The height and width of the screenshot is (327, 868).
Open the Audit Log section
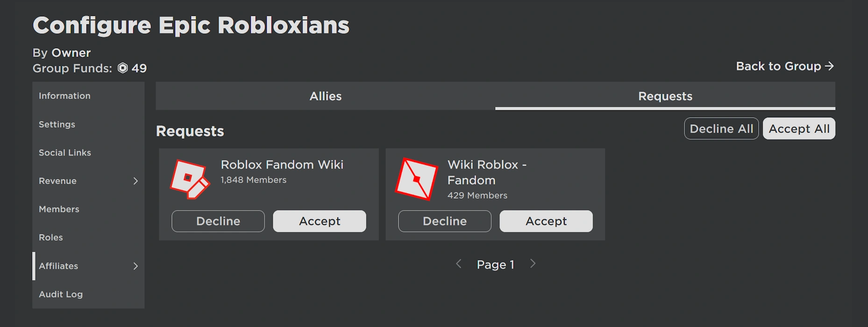click(61, 294)
